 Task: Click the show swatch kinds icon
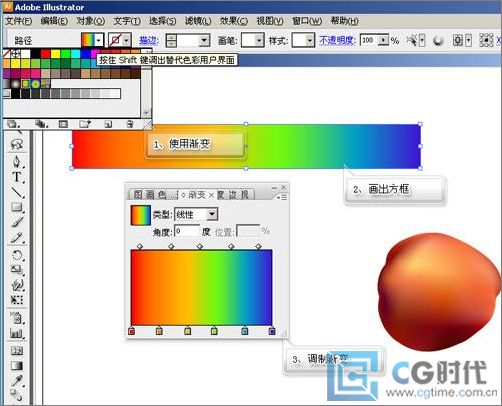point(41,124)
